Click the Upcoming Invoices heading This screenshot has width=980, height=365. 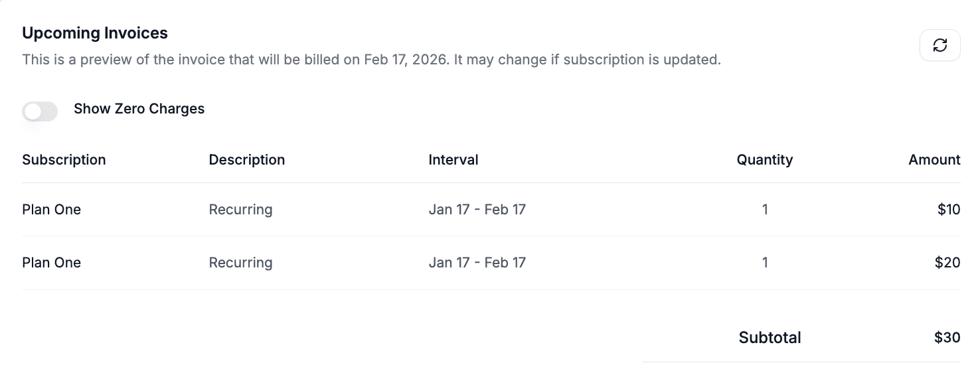(95, 33)
